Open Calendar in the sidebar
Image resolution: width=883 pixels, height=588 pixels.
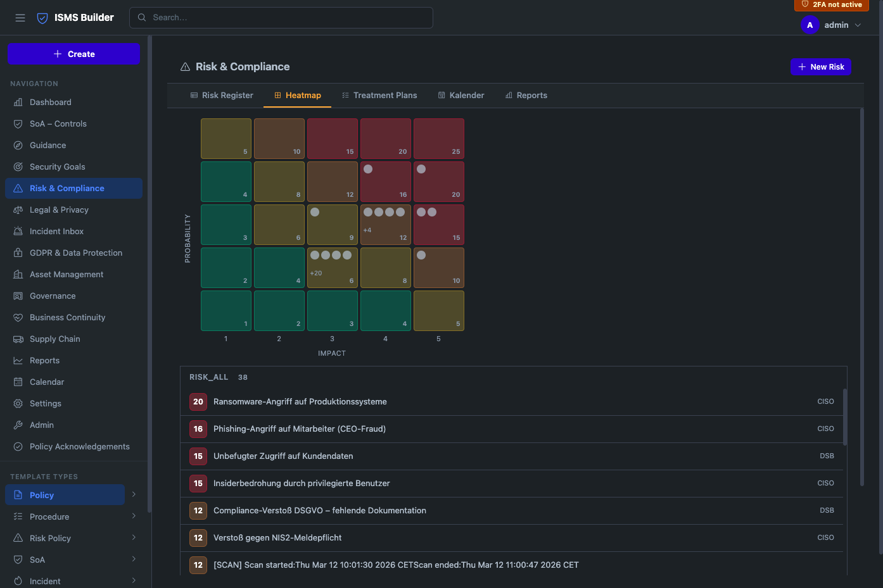click(73, 382)
